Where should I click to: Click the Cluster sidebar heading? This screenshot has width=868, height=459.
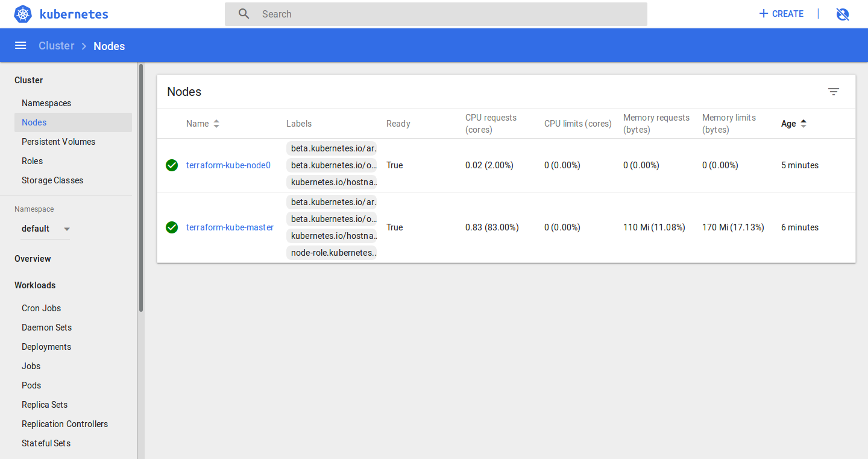pyautogui.click(x=29, y=80)
